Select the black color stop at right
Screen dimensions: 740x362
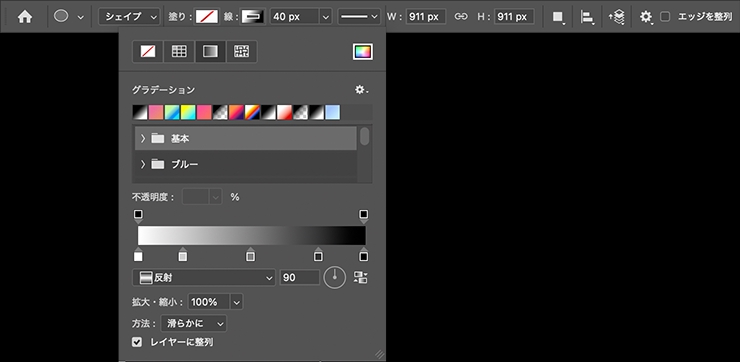[x=363, y=254]
